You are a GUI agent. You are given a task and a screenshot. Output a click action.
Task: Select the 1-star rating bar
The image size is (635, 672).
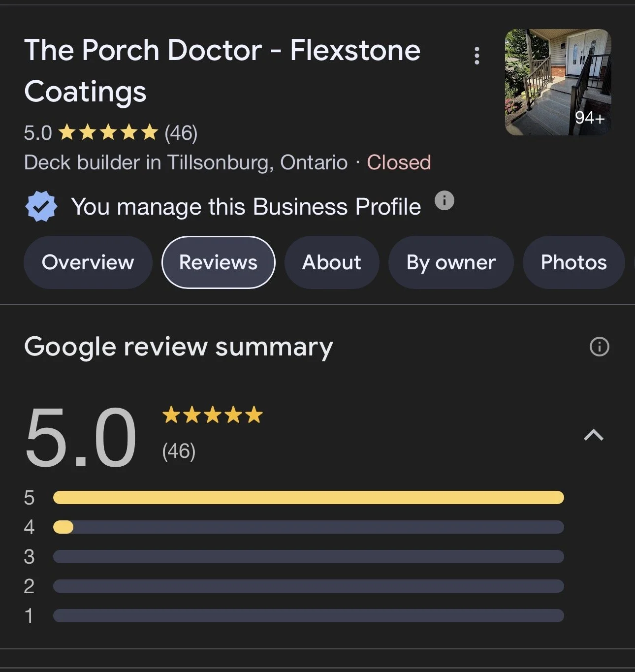[308, 616]
